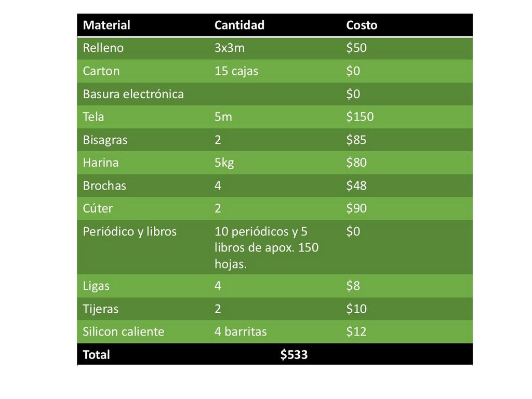
Task: Select the Brochas material cell
Action: click(x=104, y=185)
